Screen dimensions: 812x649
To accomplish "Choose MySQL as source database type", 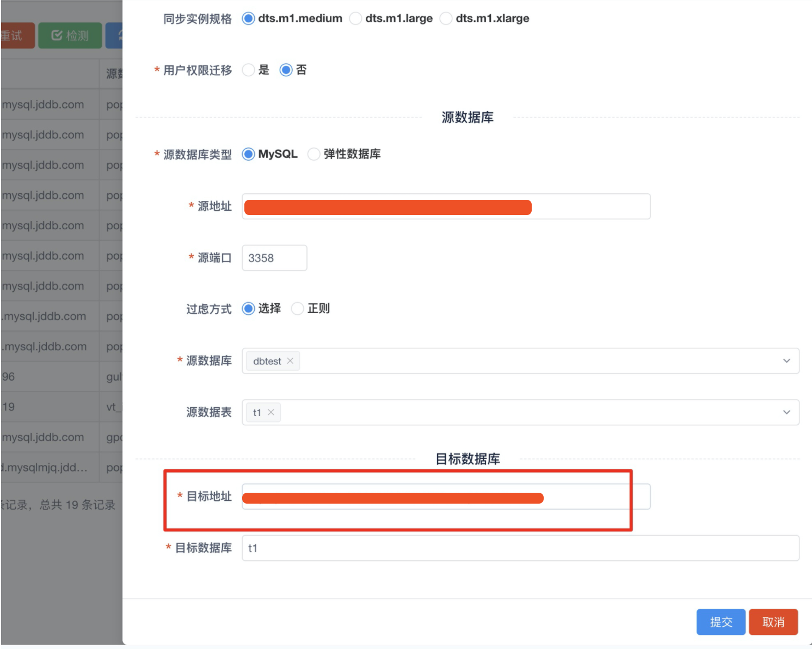I will (249, 154).
